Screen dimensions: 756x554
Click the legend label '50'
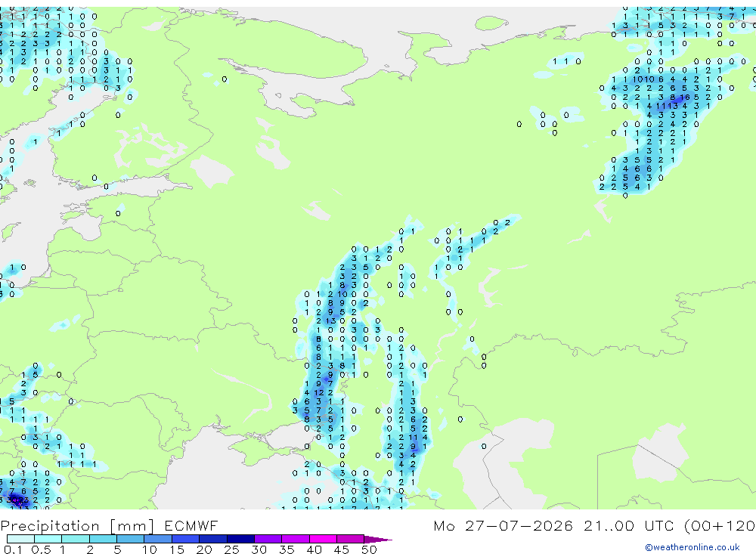click(370, 549)
